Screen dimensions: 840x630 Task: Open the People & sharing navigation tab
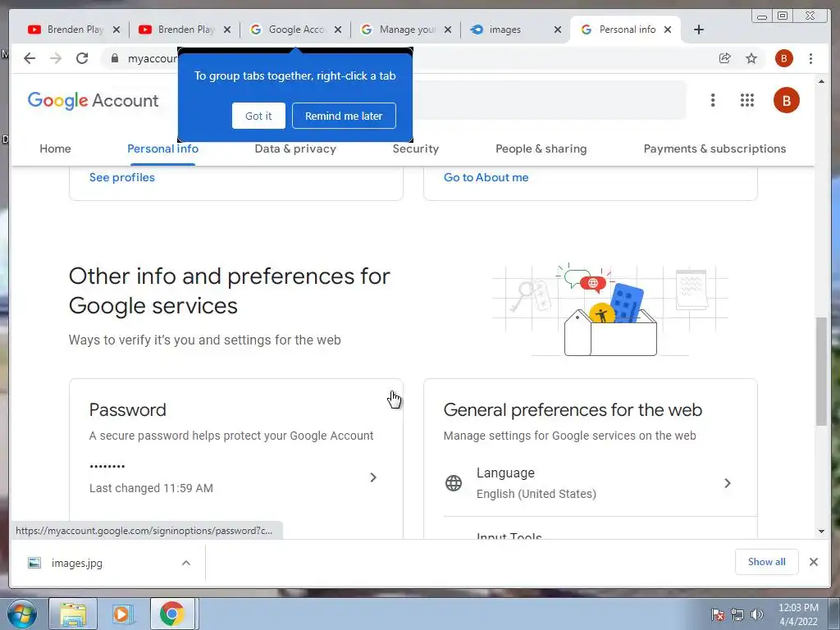pyautogui.click(x=541, y=149)
